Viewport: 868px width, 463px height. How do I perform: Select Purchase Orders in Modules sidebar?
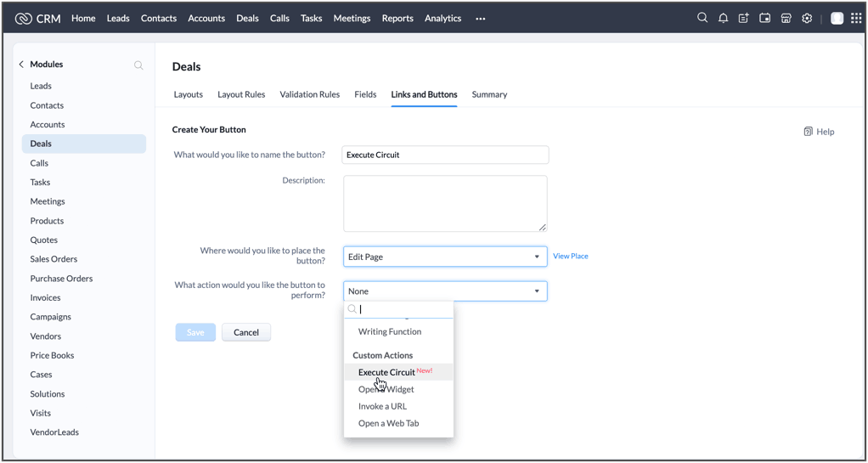pyautogui.click(x=61, y=279)
